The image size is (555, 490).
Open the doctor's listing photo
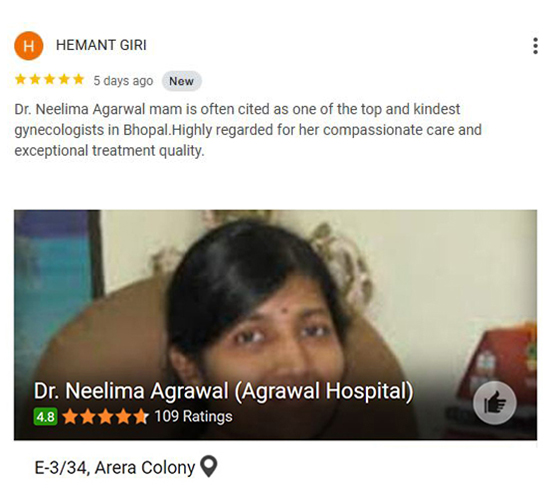(275, 325)
